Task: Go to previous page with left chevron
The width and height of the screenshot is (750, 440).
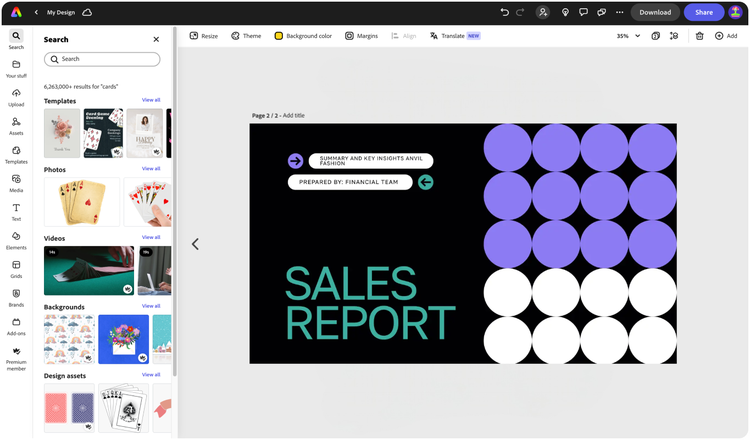Action: tap(195, 244)
